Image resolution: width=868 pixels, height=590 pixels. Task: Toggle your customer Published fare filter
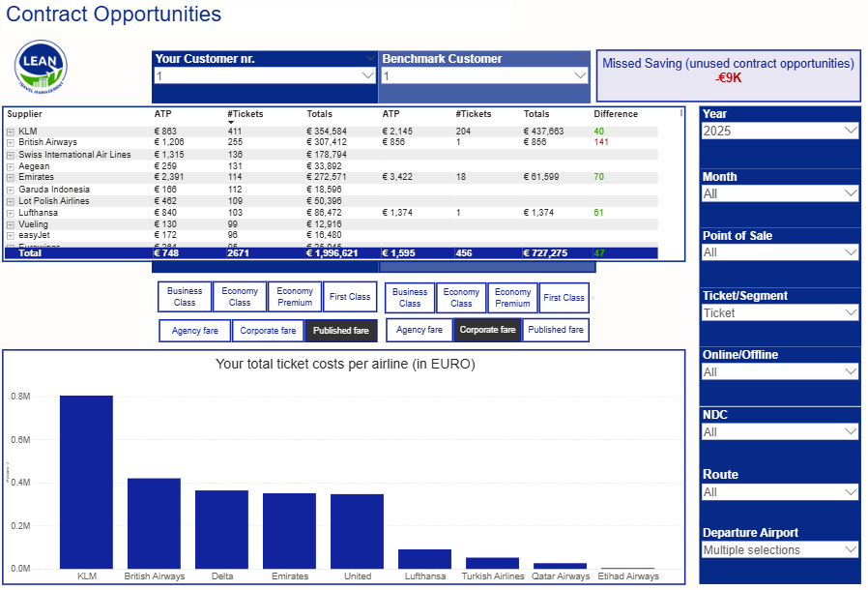click(341, 330)
